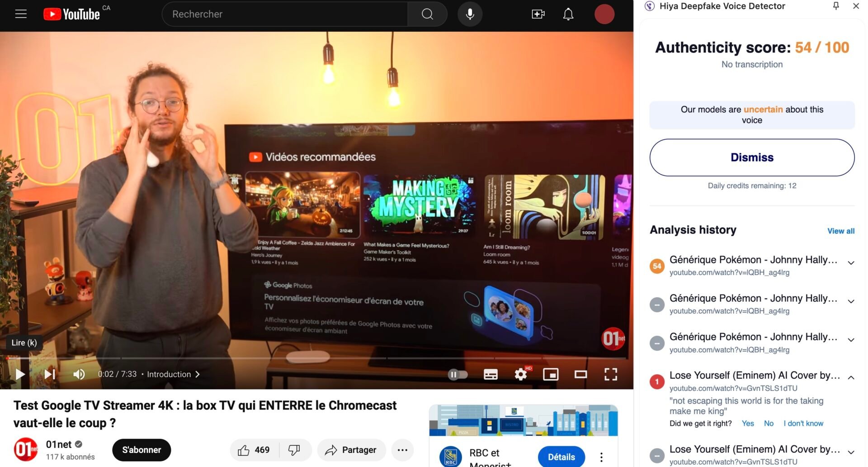
Task: Click the '117 k abonnés' subscriber count
Action: pos(70,457)
